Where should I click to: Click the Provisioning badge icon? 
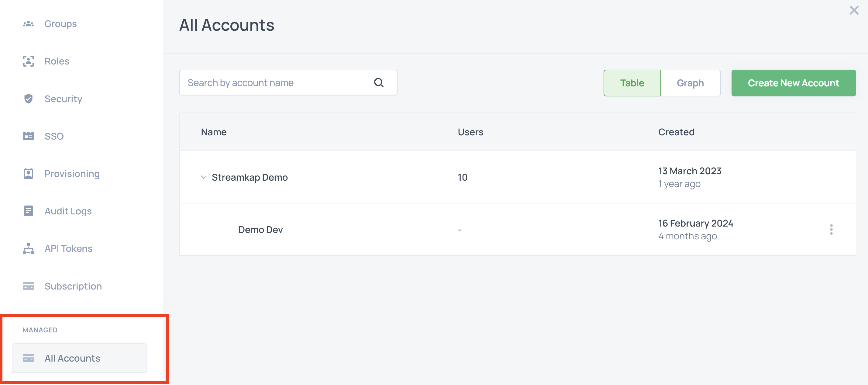[x=28, y=173]
